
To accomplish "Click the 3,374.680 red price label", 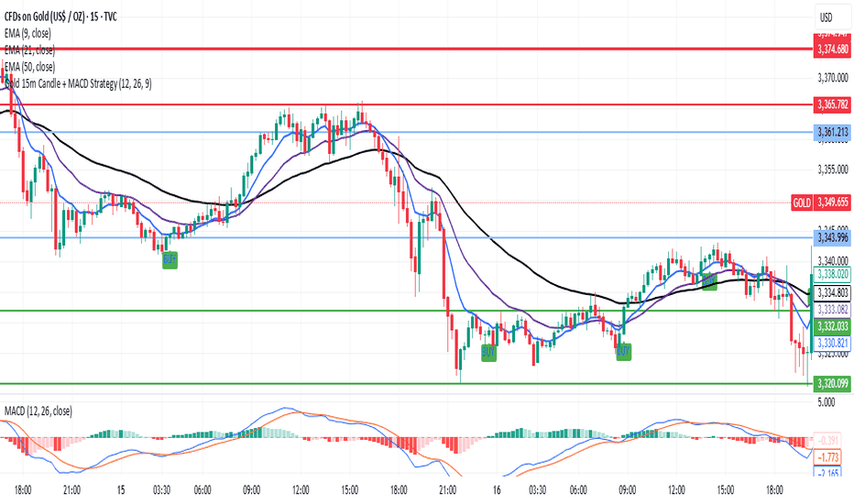I will tap(833, 49).
